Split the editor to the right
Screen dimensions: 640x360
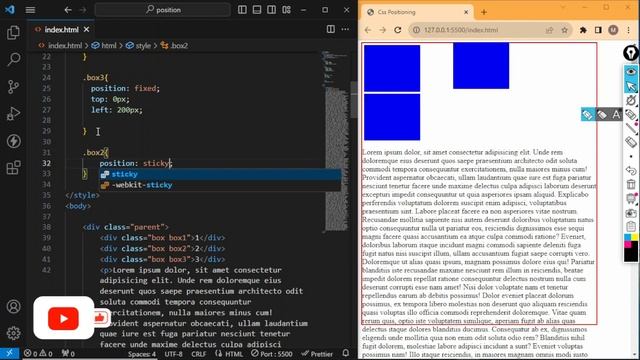pyautogui.click(x=331, y=29)
